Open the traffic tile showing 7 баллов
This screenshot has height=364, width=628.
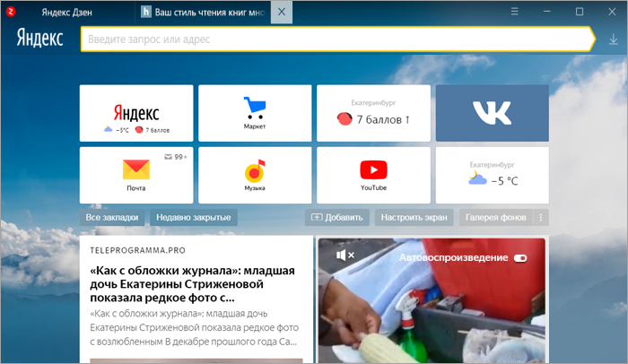[x=374, y=113]
